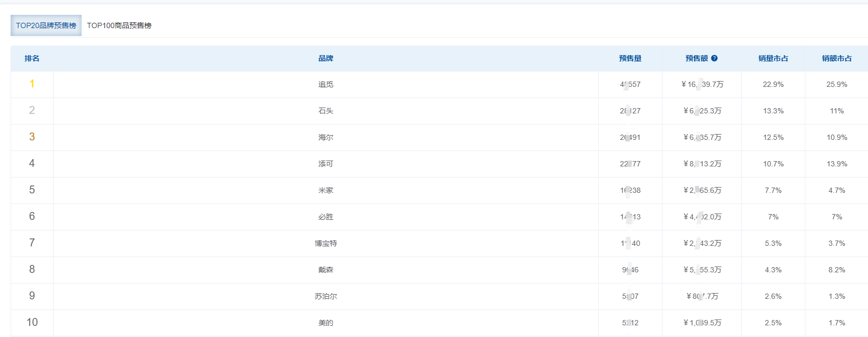Click 美的's 销额市占 value 1.7%
Image resolution: width=868 pixels, height=337 pixels.
837,323
